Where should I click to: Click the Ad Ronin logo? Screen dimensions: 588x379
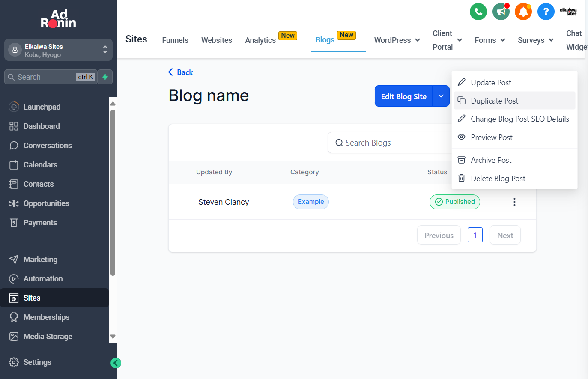point(58,19)
